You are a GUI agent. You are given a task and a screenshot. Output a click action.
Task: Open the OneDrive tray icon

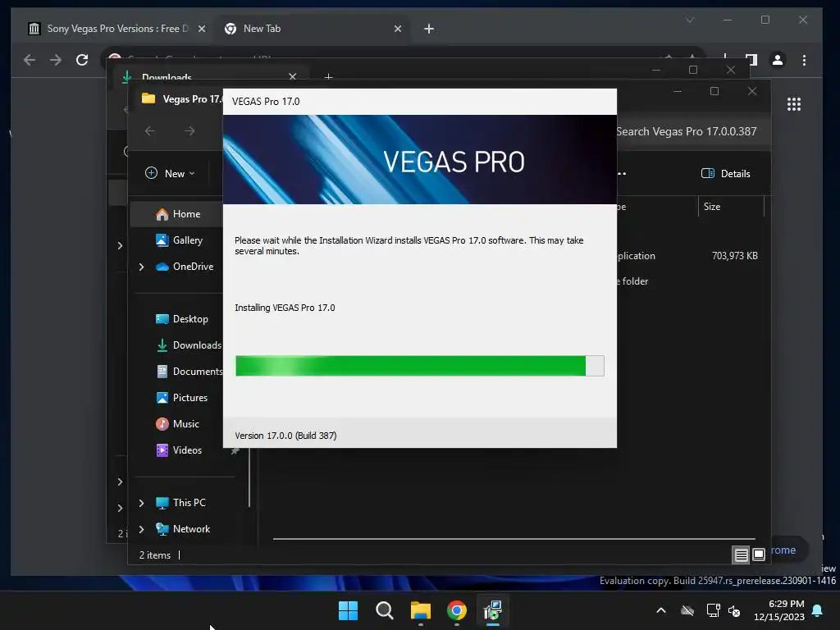click(x=687, y=610)
